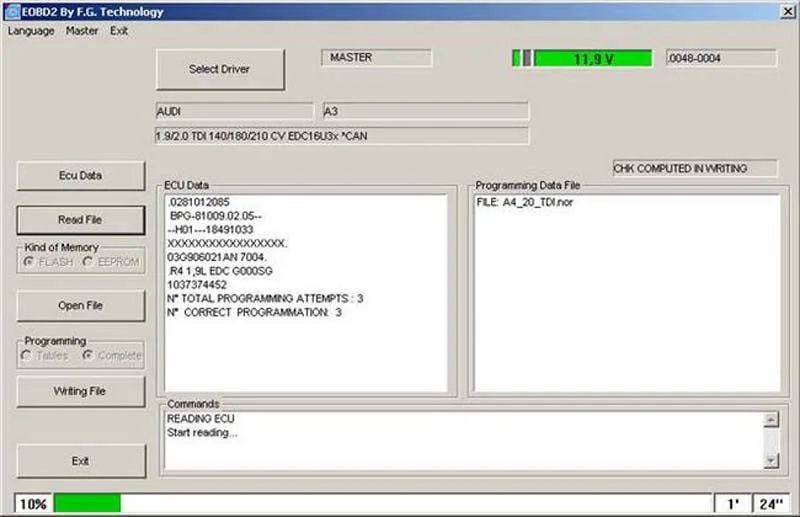Click the Writing File button
The image size is (800, 517).
pos(81,391)
